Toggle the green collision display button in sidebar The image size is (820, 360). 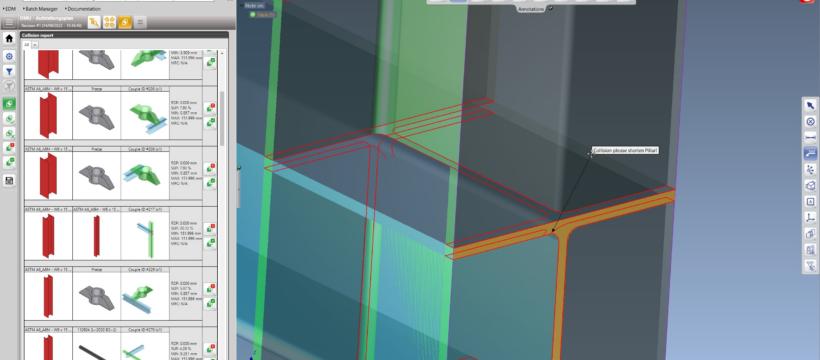(x=9, y=104)
